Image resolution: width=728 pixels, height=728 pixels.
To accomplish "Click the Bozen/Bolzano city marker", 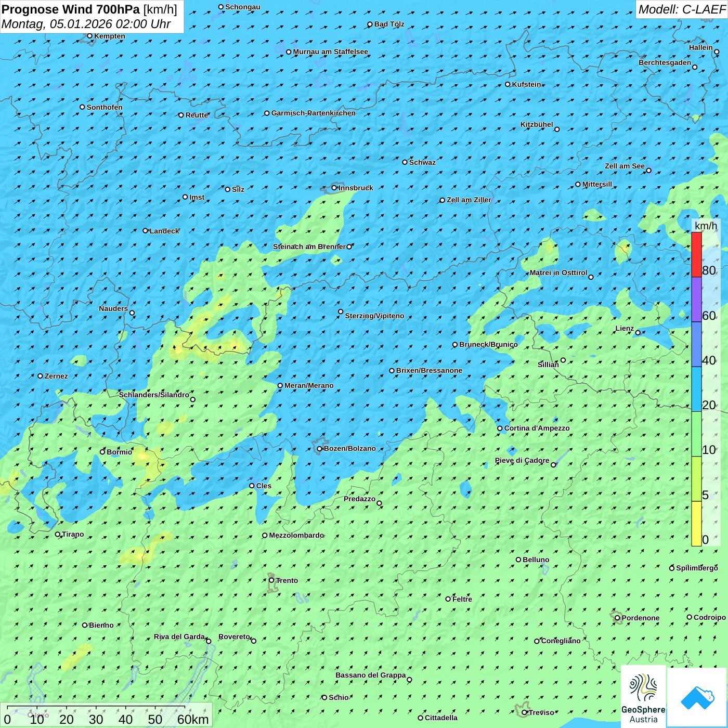I will [x=320, y=448].
